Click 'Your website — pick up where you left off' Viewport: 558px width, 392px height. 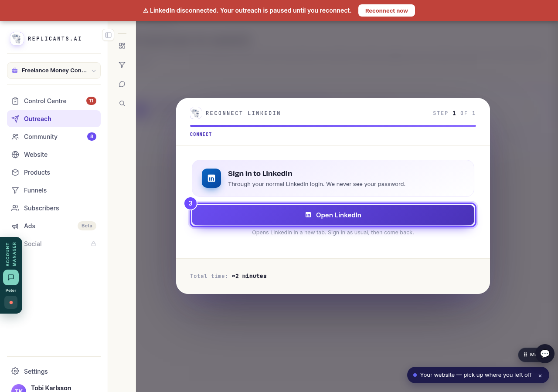(x=476, y=375)
